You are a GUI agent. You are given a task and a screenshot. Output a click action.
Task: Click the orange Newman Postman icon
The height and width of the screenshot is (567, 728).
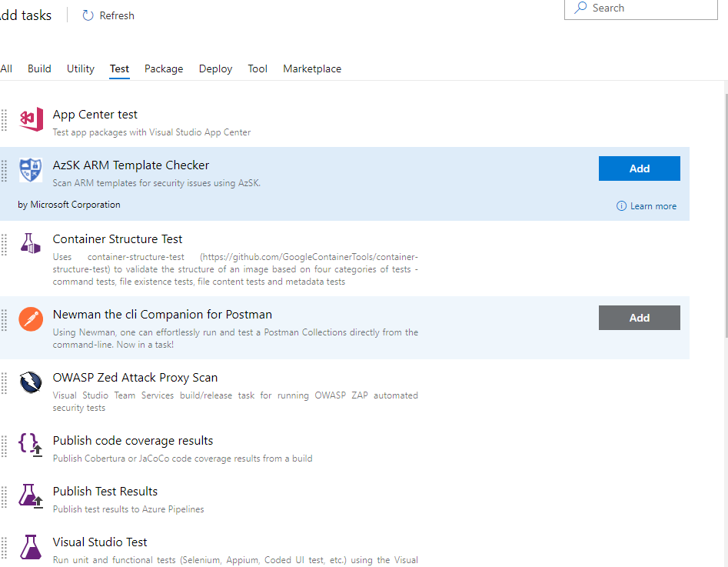point(30,319)
